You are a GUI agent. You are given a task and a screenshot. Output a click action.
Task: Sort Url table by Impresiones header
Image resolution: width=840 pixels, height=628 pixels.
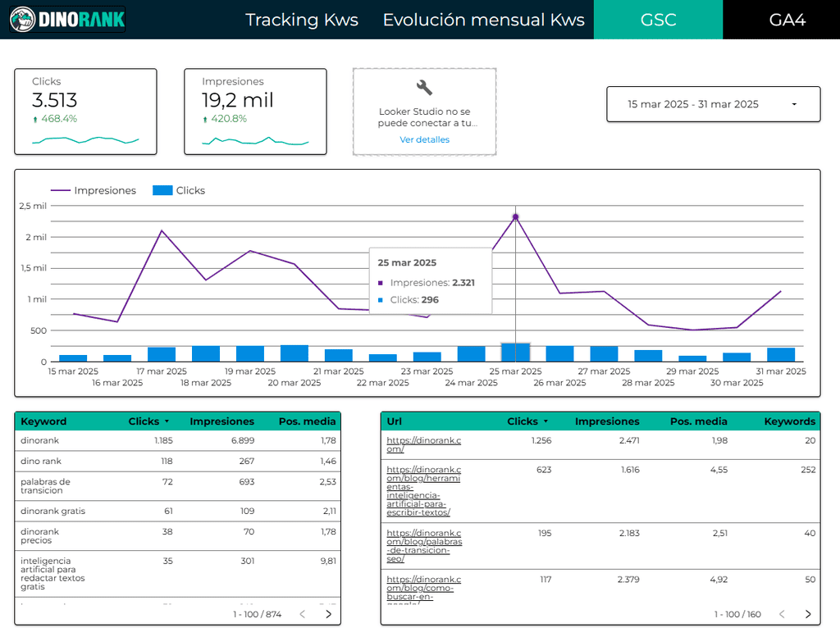(x=607, y=421)
